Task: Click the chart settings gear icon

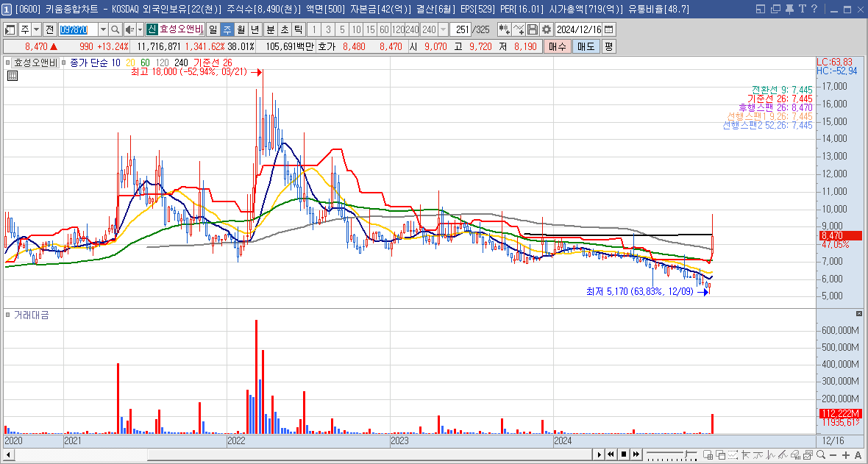Action: [x=547, y=29]
